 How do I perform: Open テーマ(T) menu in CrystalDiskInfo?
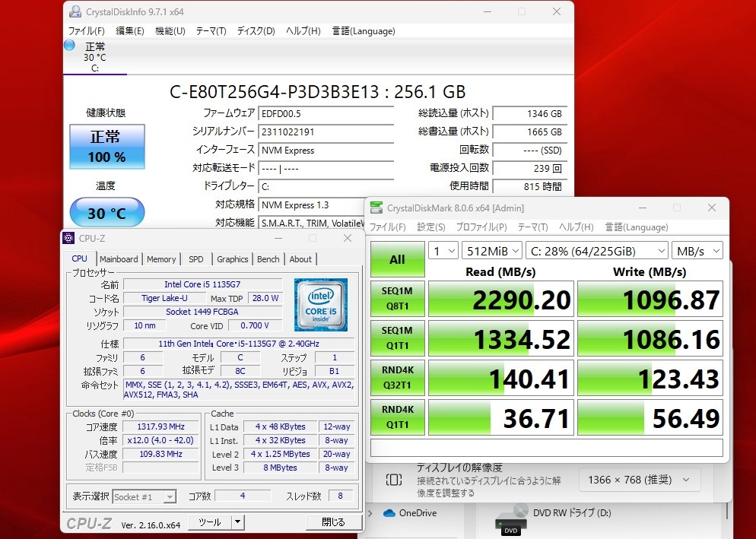click(x=211, y=31)
